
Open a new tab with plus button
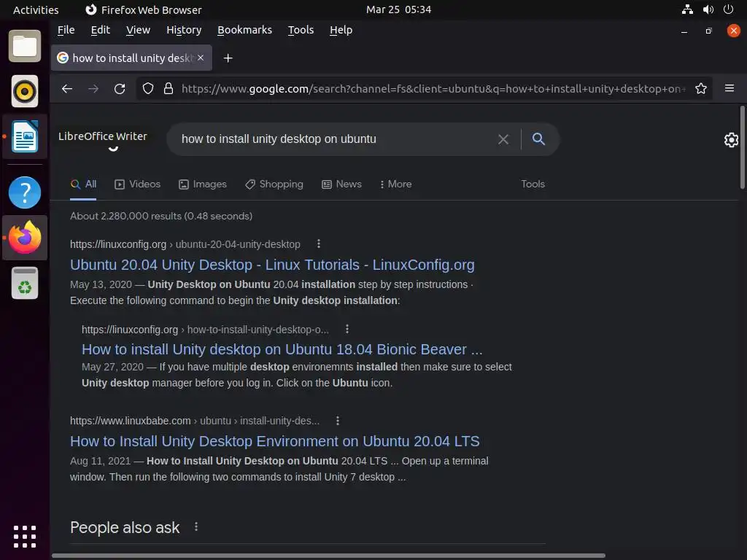click(x=228, y=58)
